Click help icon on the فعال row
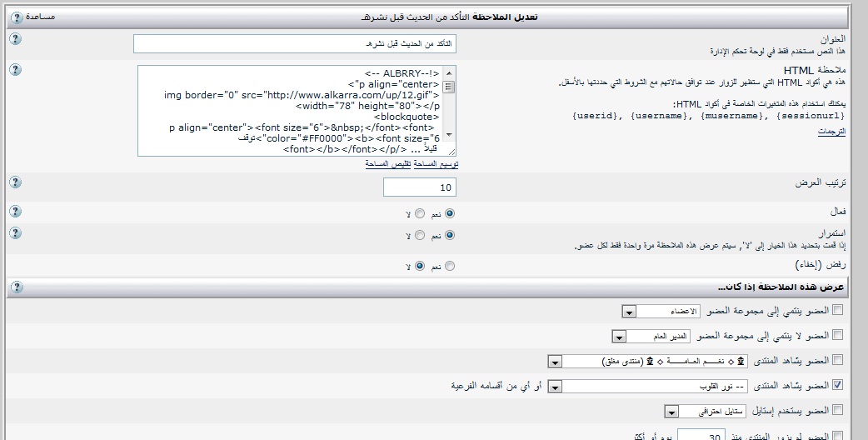Viewport: 868px width, 440px height. (14, 212)
